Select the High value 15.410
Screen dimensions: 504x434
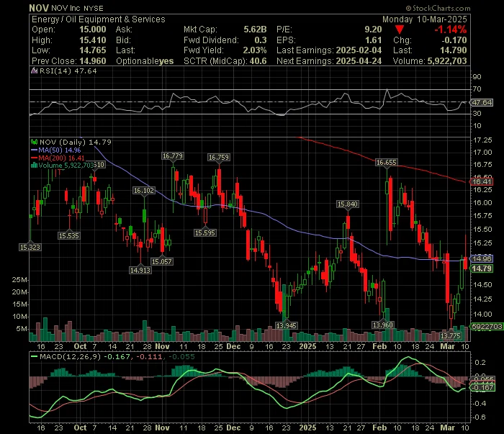[x=93, y=40]
